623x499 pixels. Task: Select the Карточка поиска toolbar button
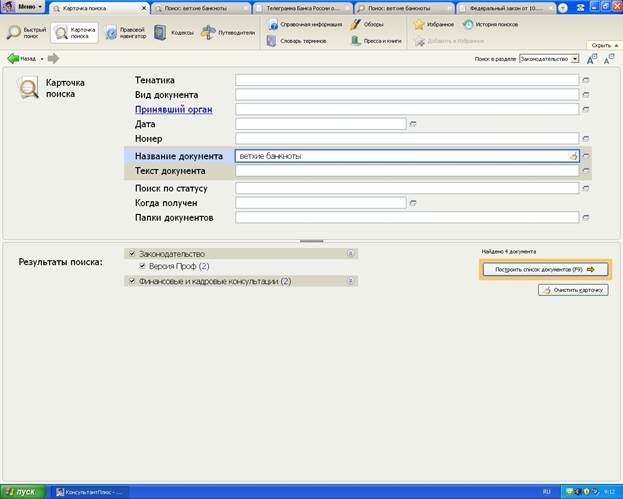[74, 33]
